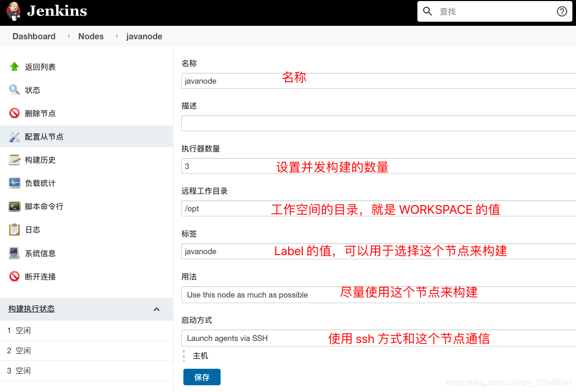The width and height of the screenshot is (576, 392).
Task: Click executor row 1 空闲
Action: point(86,330)
